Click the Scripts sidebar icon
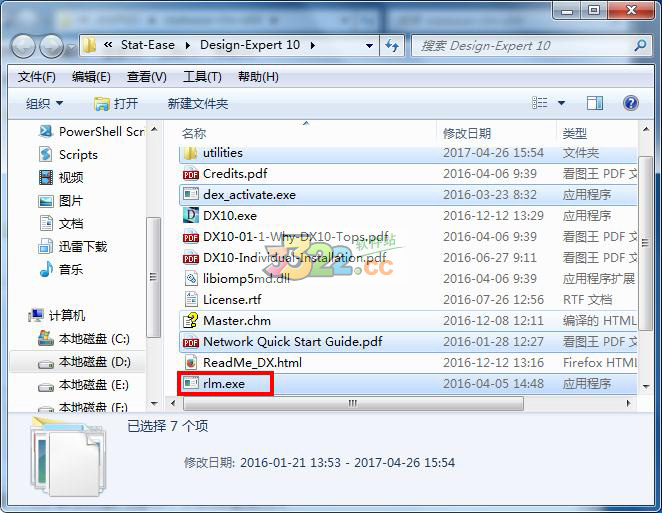Screen dimensions: 662x513 [x=46, y=155]
